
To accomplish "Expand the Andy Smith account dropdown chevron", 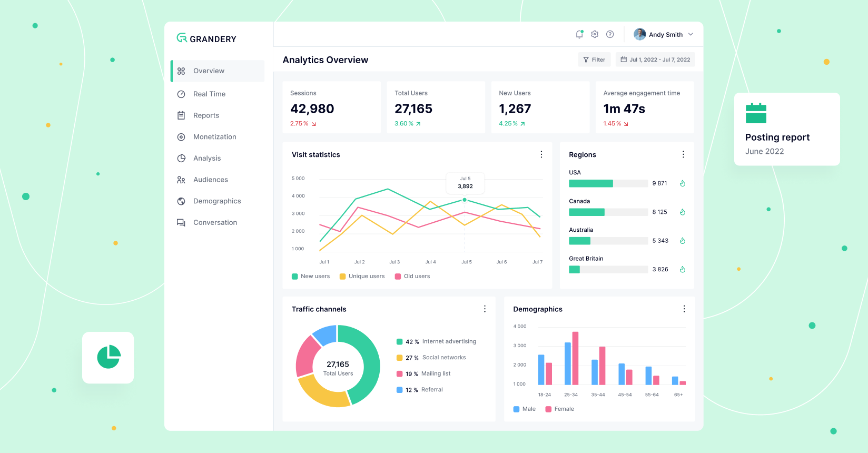I will tap(691, 34).
